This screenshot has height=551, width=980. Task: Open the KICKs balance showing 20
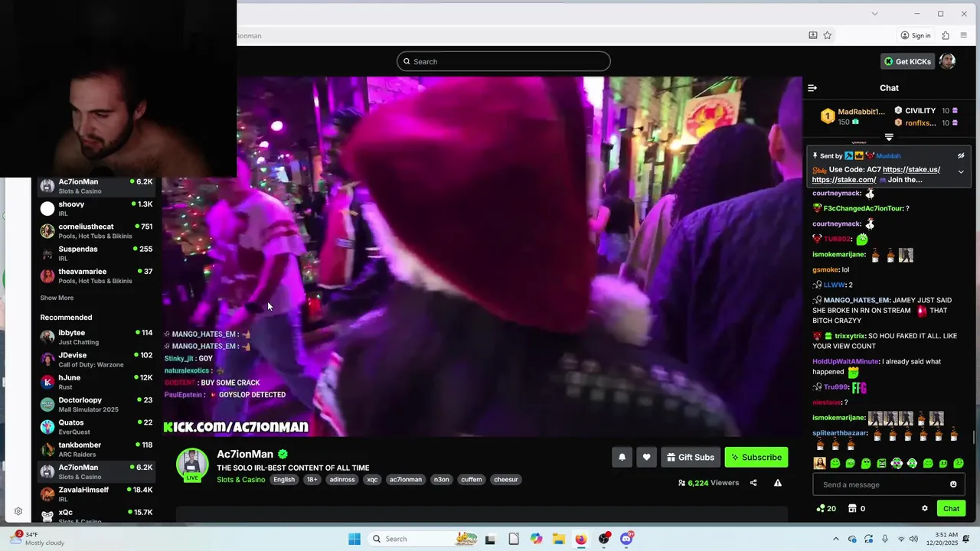point(826,508)
